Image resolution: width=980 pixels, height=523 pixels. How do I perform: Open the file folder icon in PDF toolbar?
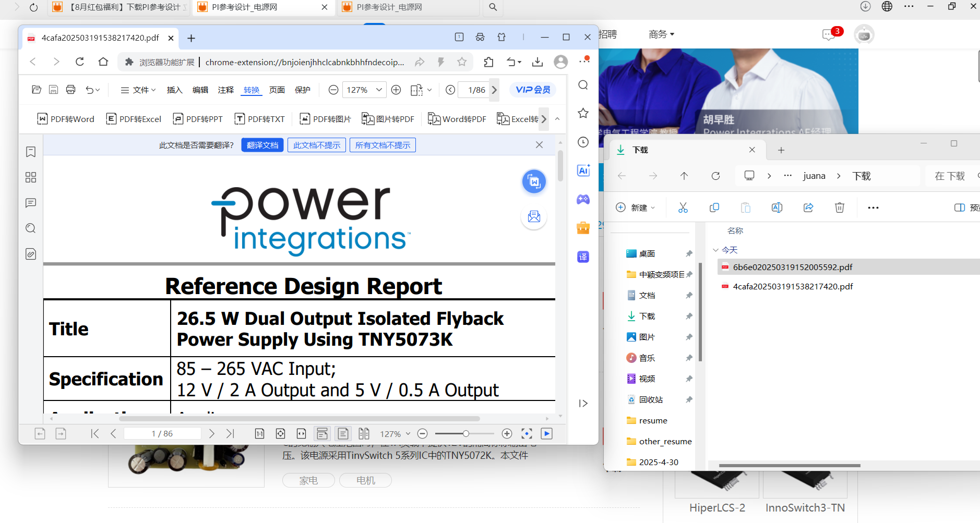point(37,90)
